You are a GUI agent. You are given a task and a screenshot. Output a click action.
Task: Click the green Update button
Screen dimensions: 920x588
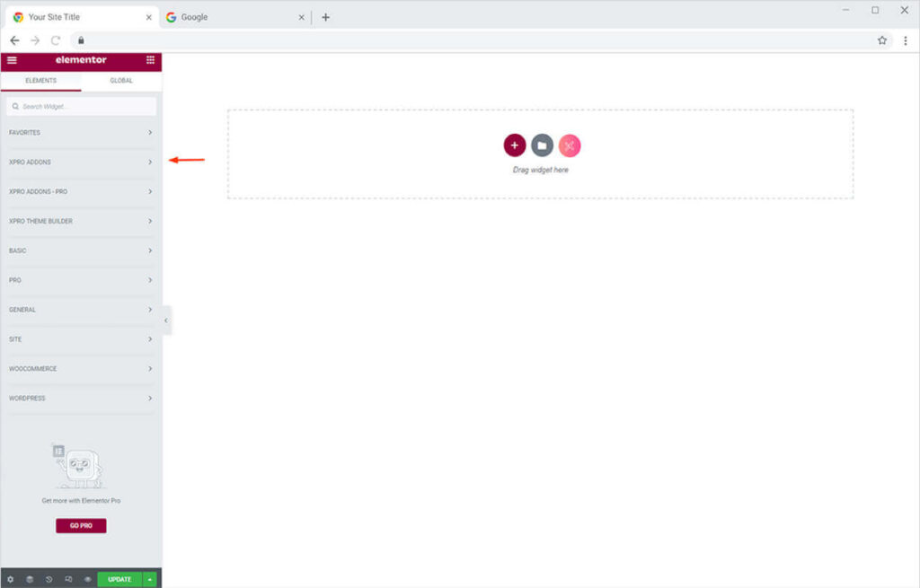tap(119, 579)
